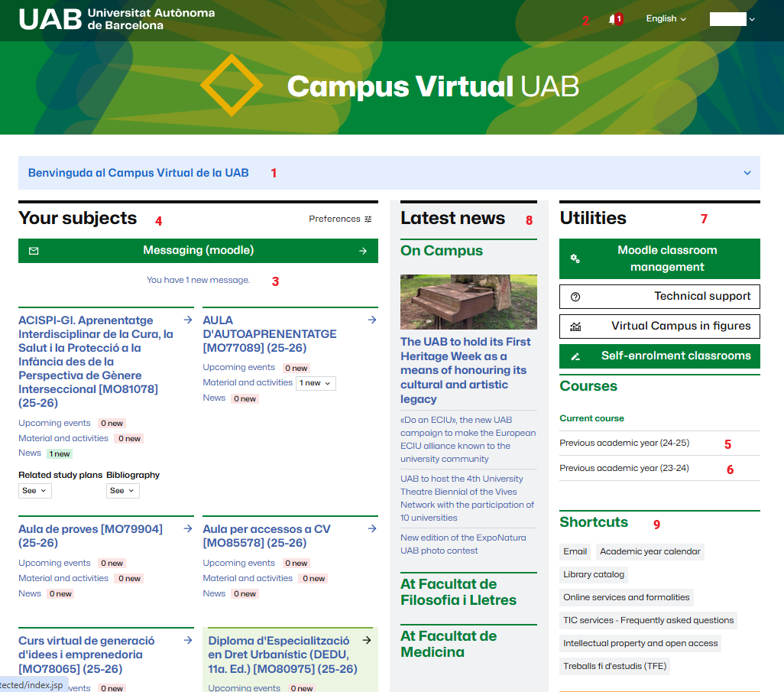Open 'You have 1 new message' link
Viewport: 784px width, 692px height.
click(x=198, y=280)
